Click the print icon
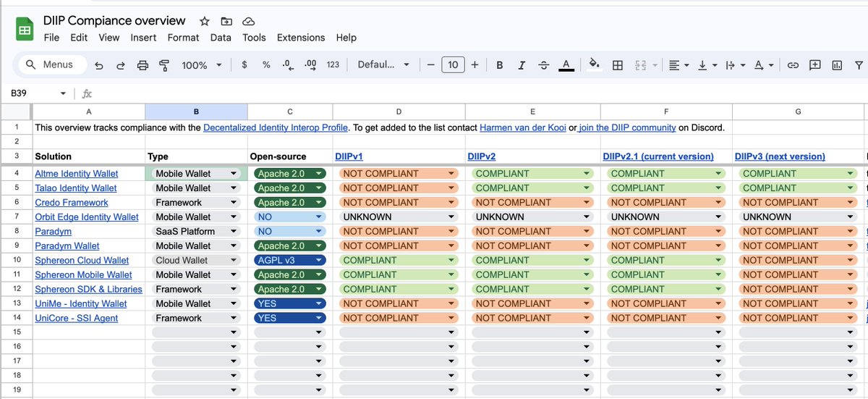868x399 pixels. pos(142,65)
